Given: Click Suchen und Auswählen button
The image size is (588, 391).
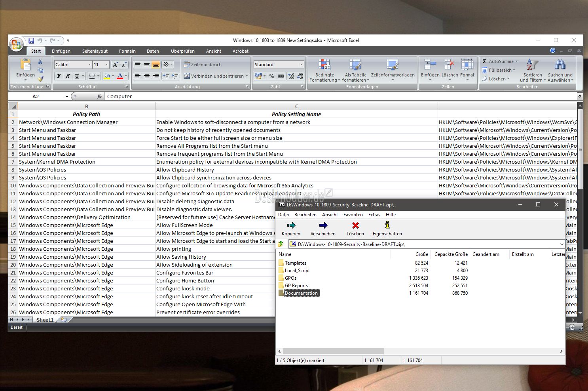Looking at the screenshot, I should pos(560,71).
